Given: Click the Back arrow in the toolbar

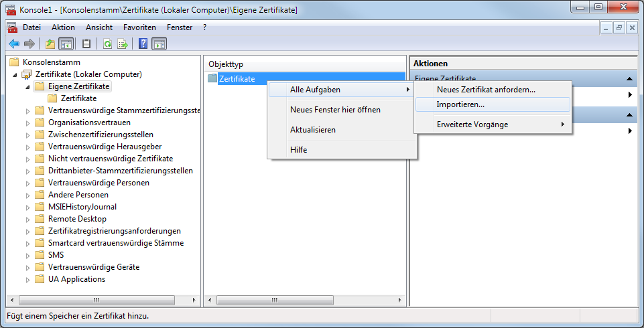Looking at the screenshot, I should 14,44.
